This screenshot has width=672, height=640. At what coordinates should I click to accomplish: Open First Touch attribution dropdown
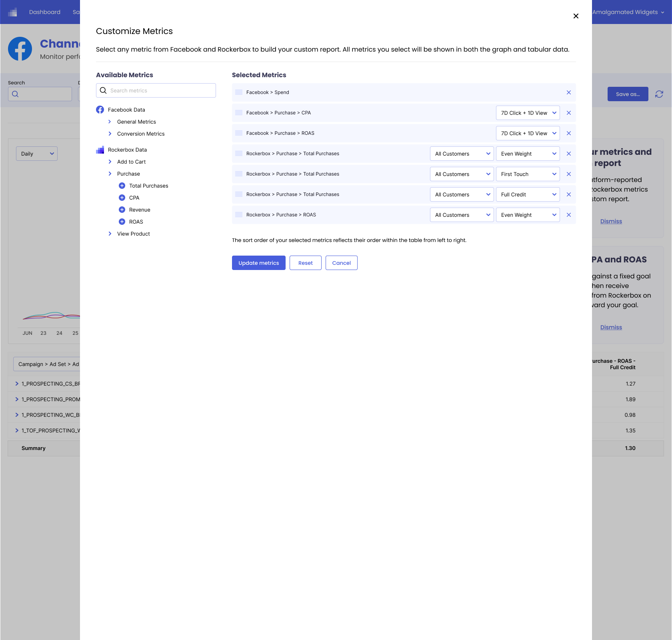click(x=528, y=174)
